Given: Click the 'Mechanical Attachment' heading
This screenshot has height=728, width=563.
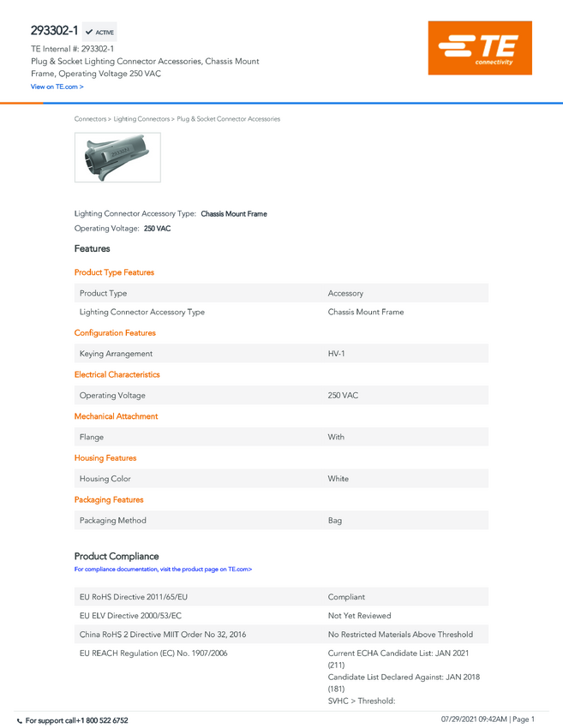Looking at the screenshot, I should [x=117, y=416].
